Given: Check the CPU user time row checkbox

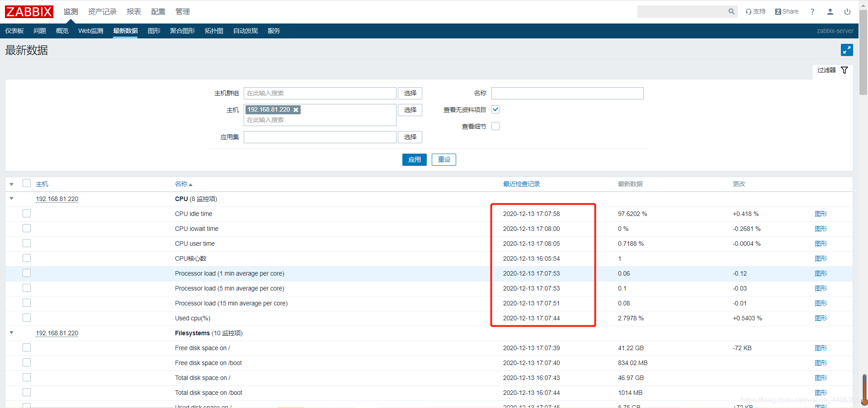Looking at the screenshot, I should point(27,243).
